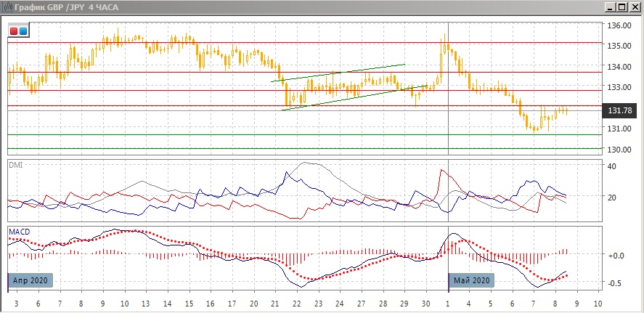Screen dimensions: 644x313
Task: Click date 22 on the time axis
Action: 297,304
